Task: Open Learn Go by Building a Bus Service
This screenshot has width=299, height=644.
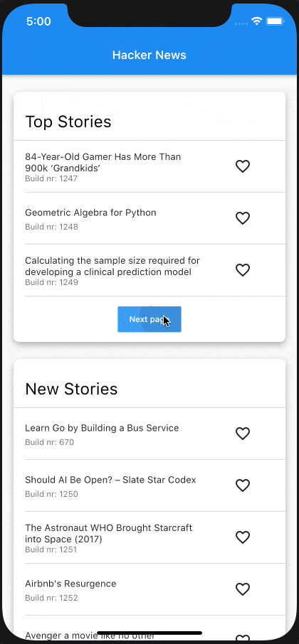Action: [x=102, y=428]
